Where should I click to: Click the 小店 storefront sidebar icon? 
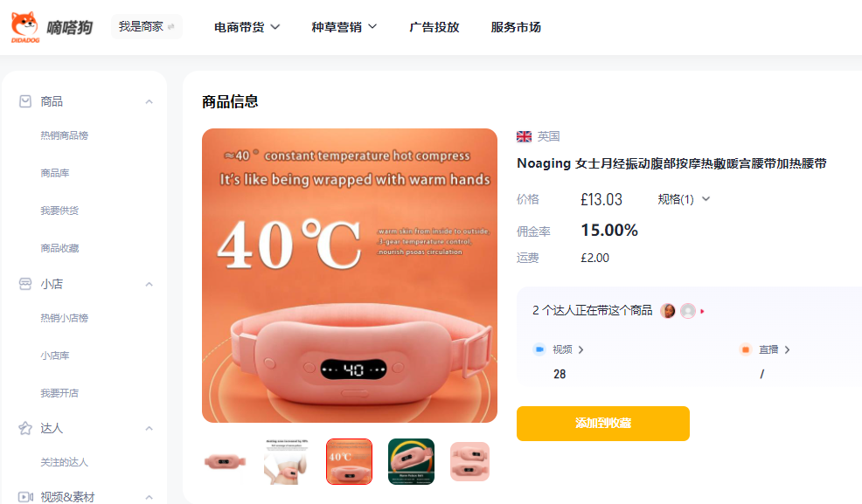[25, 284]
